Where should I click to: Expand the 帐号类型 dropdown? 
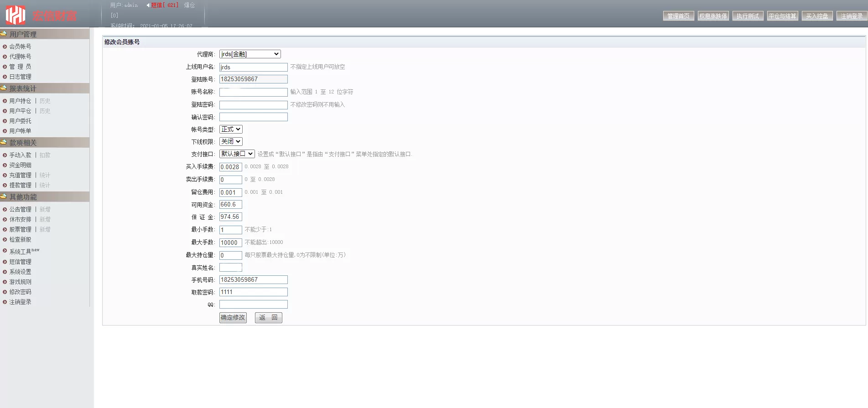(231, 129)
